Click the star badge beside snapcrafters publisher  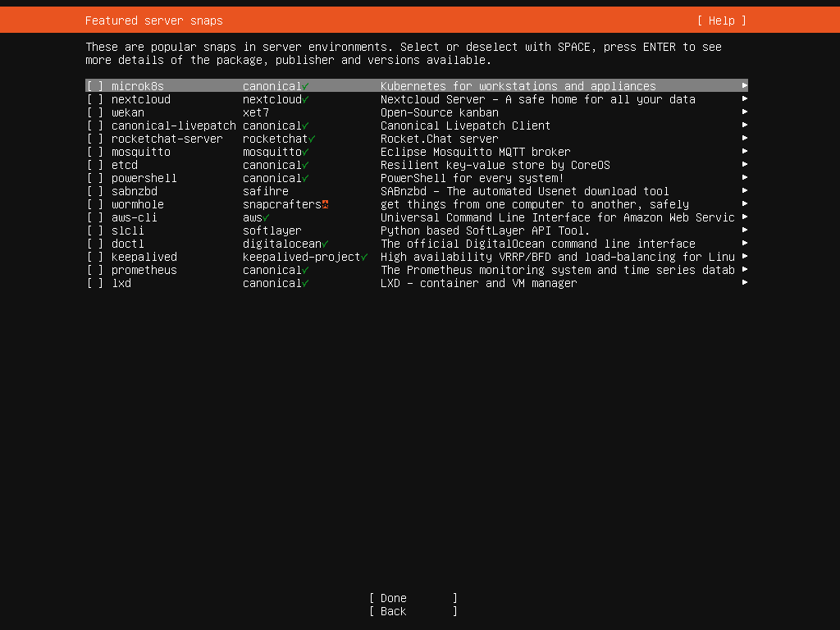325,204
